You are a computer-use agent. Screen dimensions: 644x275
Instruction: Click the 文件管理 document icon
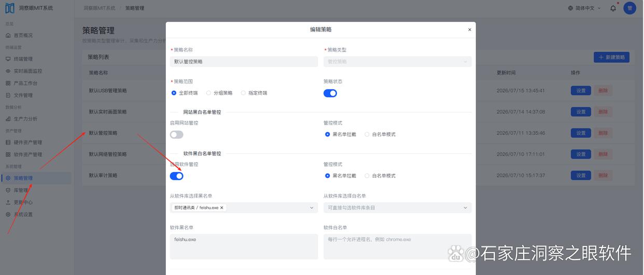8,95
